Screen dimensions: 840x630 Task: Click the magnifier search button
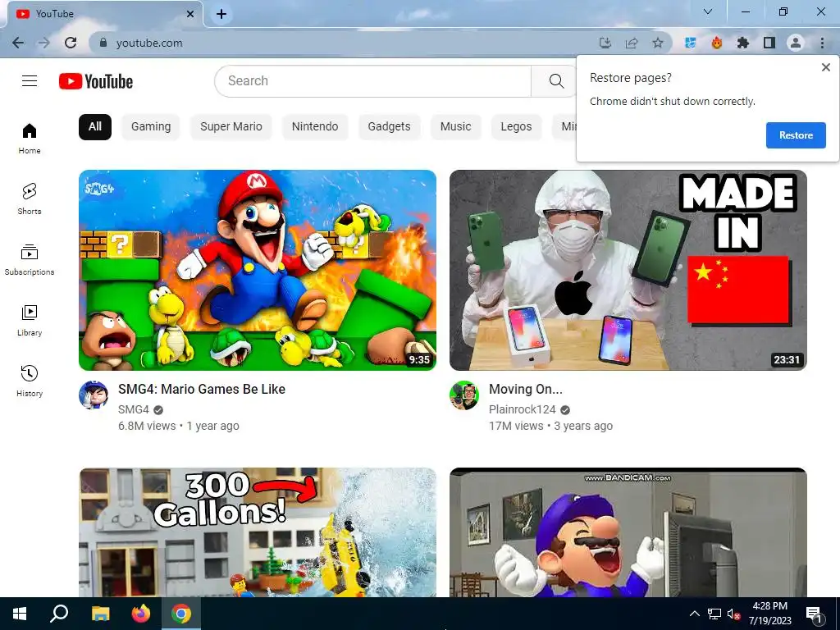(556, 81)
